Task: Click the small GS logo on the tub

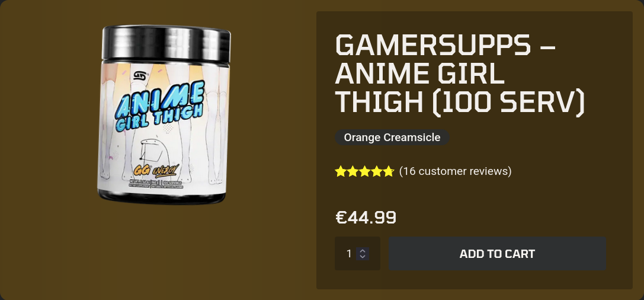Action: [x=140, y=76]
